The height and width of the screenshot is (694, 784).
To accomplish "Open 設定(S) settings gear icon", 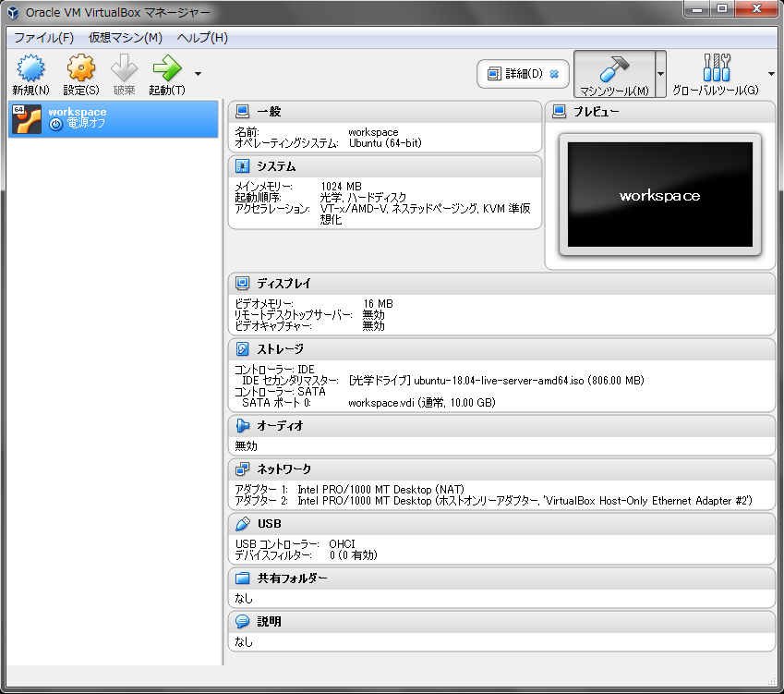I will (x=81, y=68).
